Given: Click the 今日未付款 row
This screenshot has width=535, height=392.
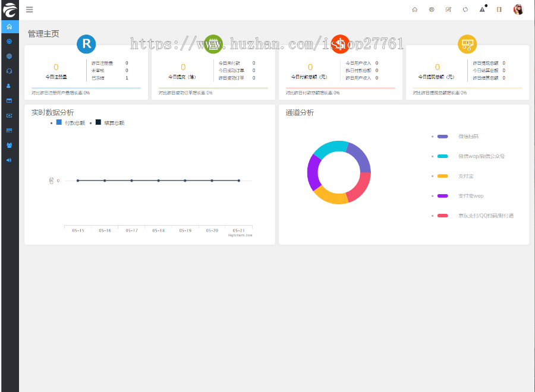Looking at the screenshot, I should click(237, 63).
